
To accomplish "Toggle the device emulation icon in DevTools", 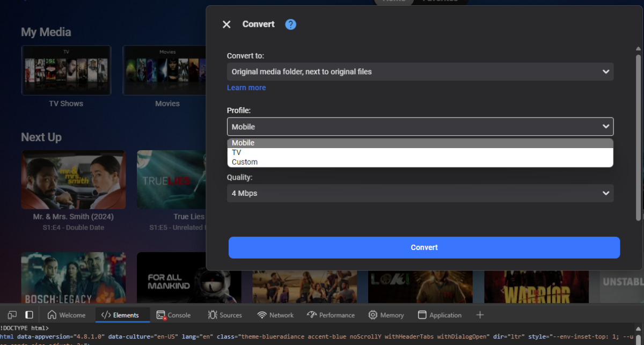I will pos(11,314).
